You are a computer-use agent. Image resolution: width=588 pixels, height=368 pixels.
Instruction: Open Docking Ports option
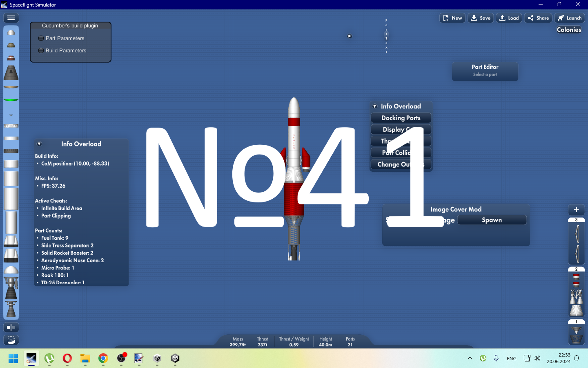tap(401, 118)
